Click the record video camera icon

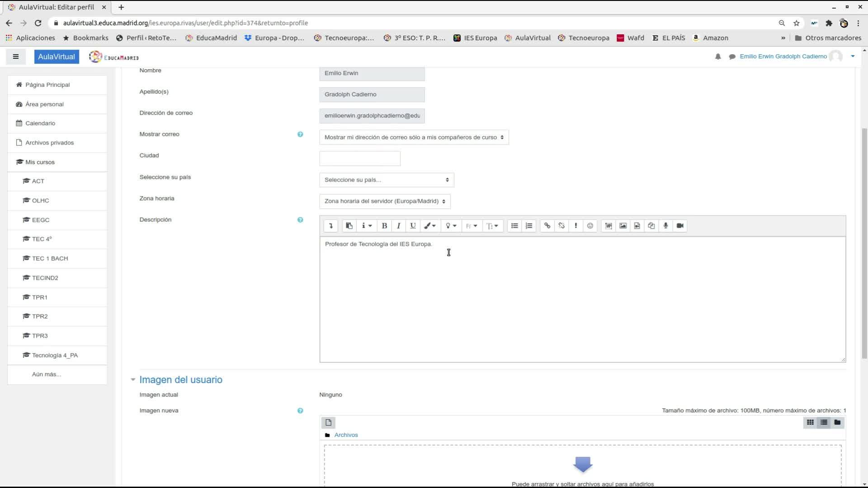point(680,226)
